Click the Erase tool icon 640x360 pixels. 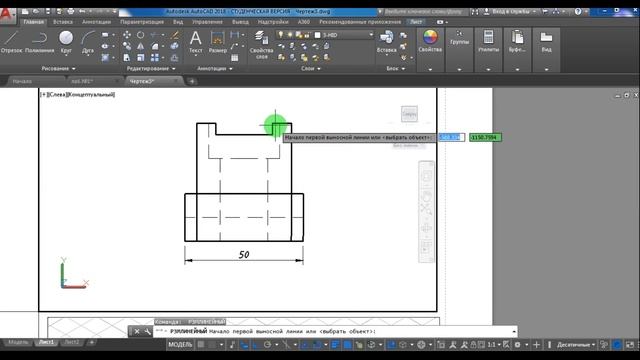coord(174,35)
